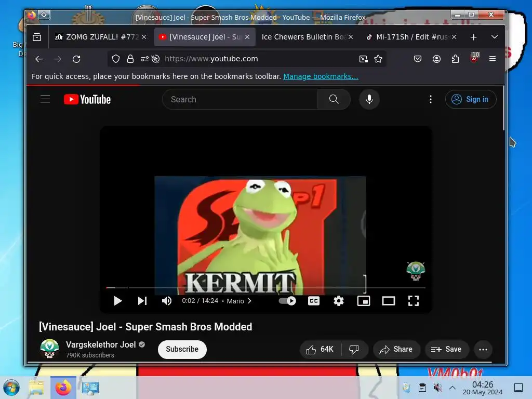532x399 pixels.
Task: Show site security padlock info
Action: 130,59
